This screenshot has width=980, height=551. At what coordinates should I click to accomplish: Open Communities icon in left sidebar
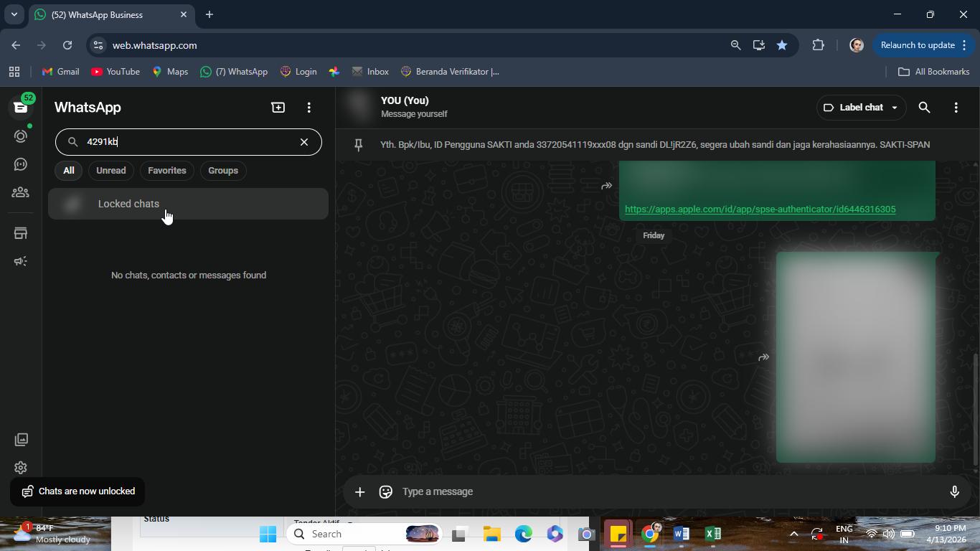[21, 192]
